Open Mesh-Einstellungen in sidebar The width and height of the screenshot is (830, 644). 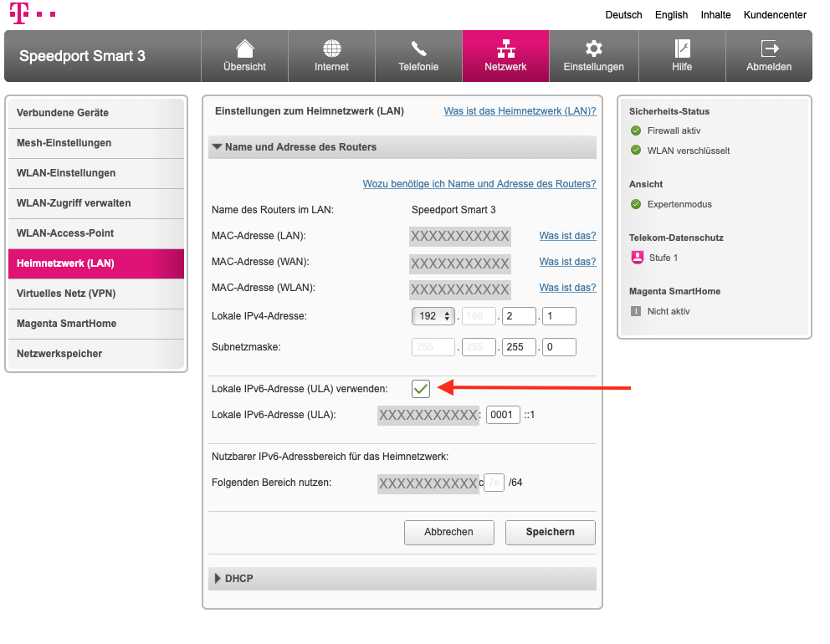coord(96,143)
